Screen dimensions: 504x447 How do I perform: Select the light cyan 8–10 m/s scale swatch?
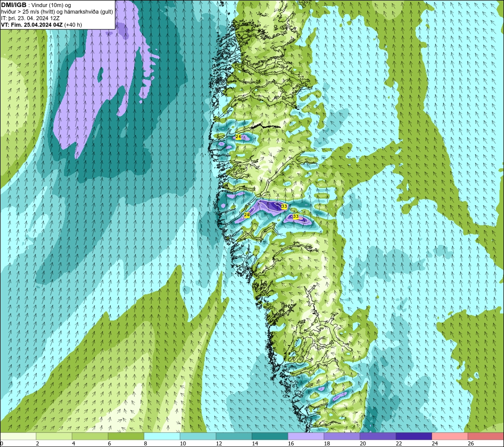(162, 436)
